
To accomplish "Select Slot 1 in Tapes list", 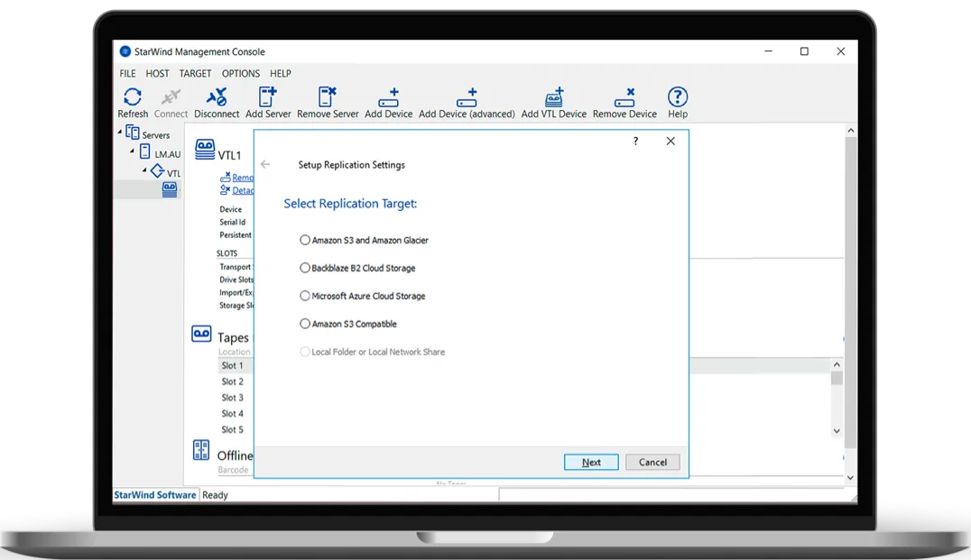I will 233,366.
